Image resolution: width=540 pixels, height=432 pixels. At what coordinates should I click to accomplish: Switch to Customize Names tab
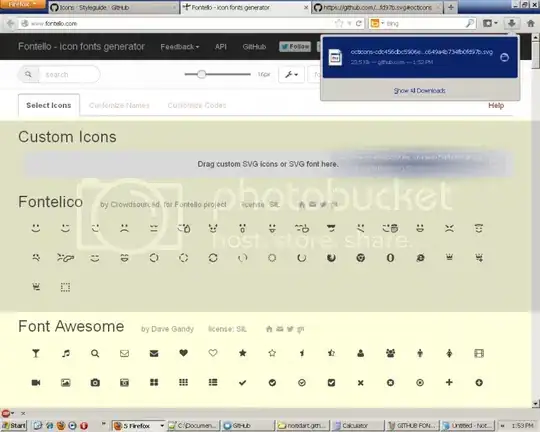coord(119,105)
